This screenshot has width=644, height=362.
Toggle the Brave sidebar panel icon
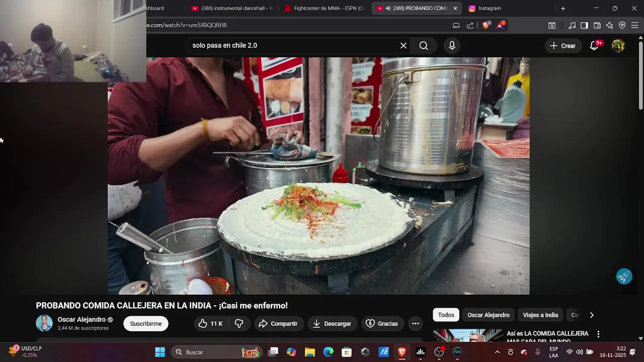(x=584, y=25)
